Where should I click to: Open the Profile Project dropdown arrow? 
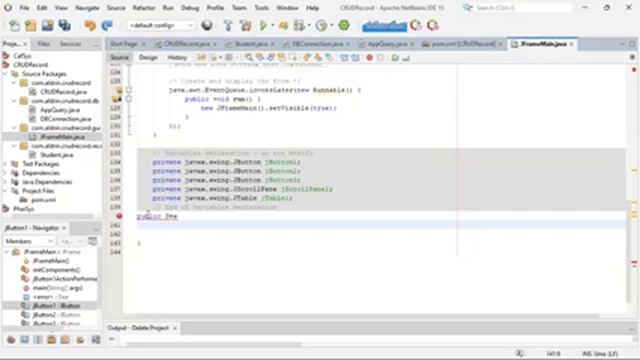pyautogui.click(x=309, y=26)
